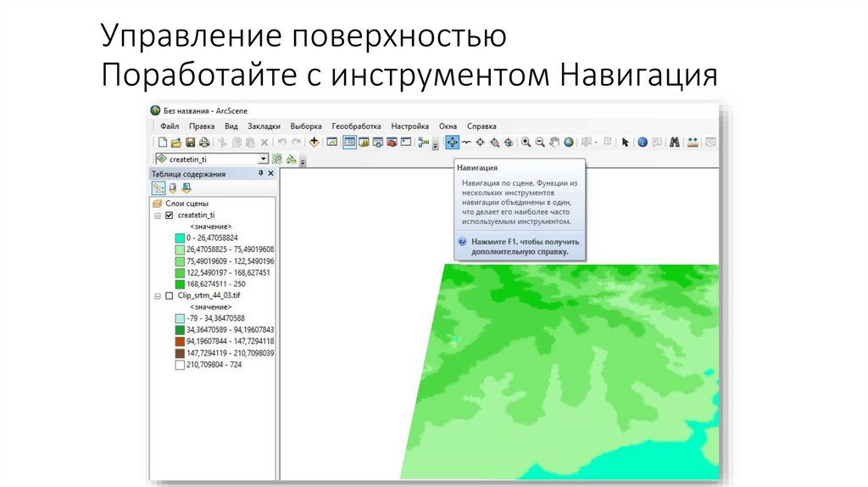Pin the Table of Contents panel
Image resolution: width=868 pixels, height=487 pixels.
pyautogui.click(x=261, y=173)
